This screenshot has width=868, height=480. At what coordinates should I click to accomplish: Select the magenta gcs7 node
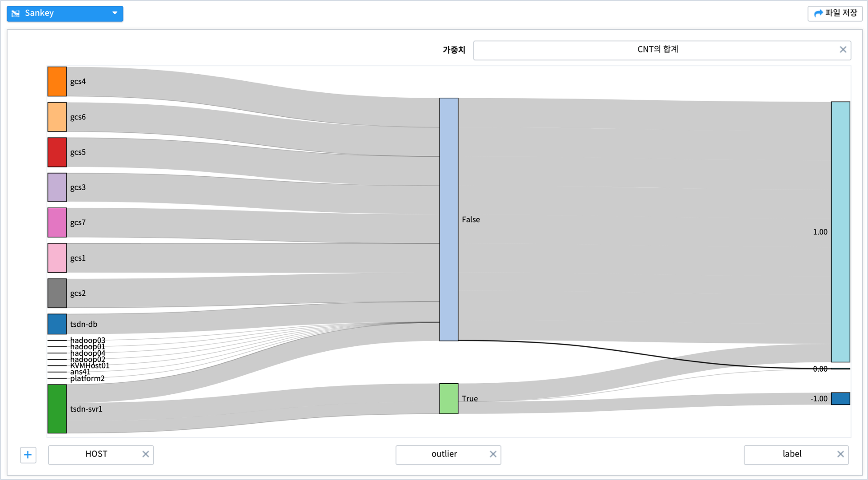pos(57,222)
